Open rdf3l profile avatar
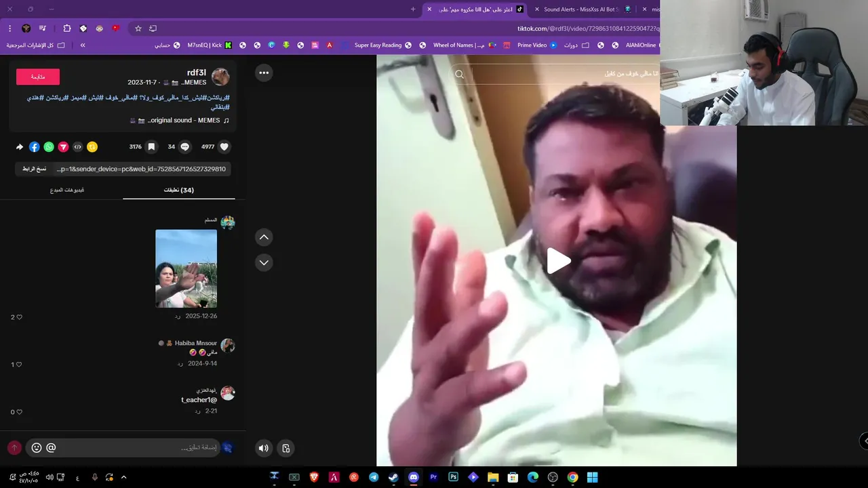 [220, 77]
